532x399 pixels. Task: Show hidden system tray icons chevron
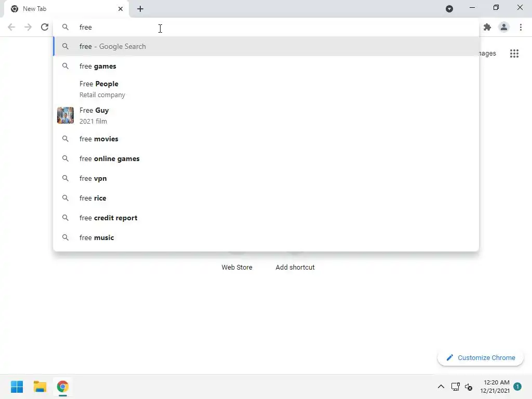click(x=441, y=387)
